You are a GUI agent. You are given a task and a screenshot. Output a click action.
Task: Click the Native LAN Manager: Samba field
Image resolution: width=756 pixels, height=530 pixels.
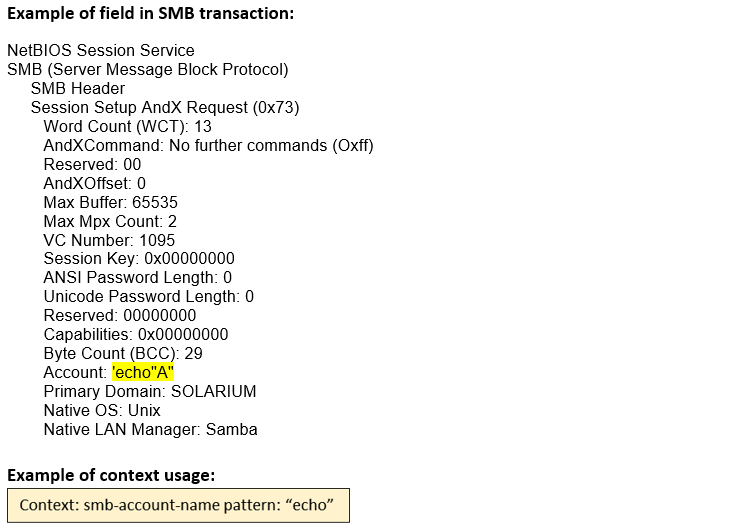point(150,429)
